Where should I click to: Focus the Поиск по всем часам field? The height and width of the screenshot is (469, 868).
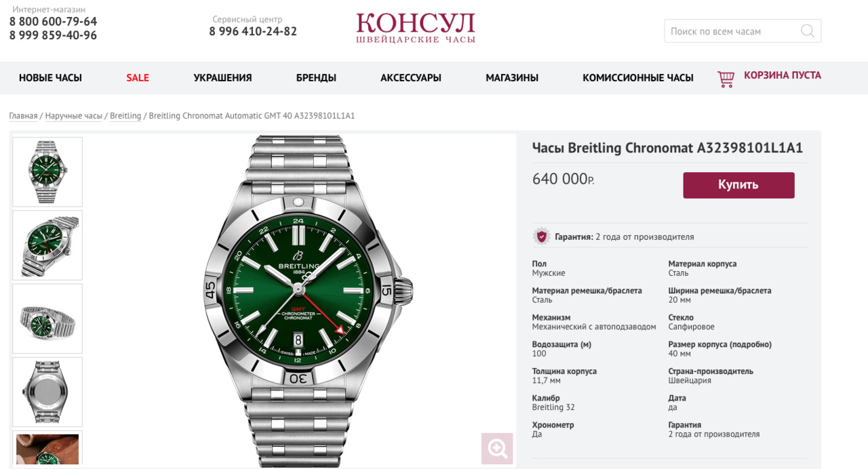click(732, 31)
